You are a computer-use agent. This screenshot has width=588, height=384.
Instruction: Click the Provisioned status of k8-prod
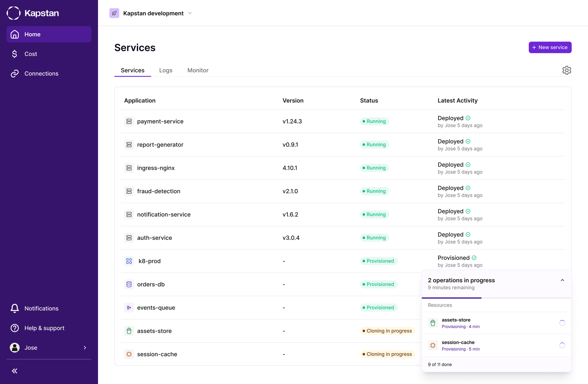pos(379,261)
